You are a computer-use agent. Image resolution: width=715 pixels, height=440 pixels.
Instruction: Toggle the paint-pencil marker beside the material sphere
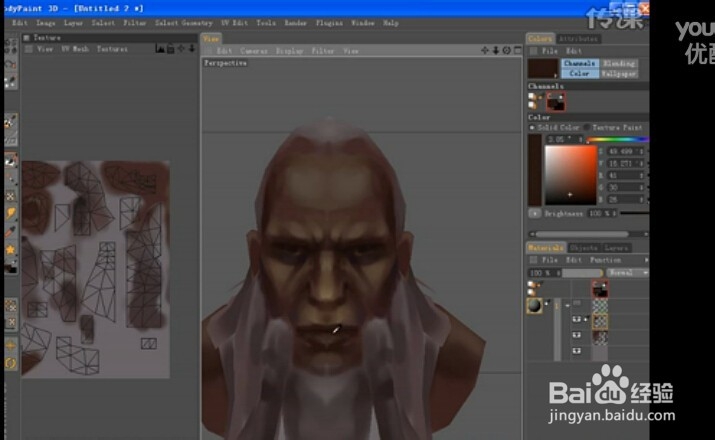(547, 302)
